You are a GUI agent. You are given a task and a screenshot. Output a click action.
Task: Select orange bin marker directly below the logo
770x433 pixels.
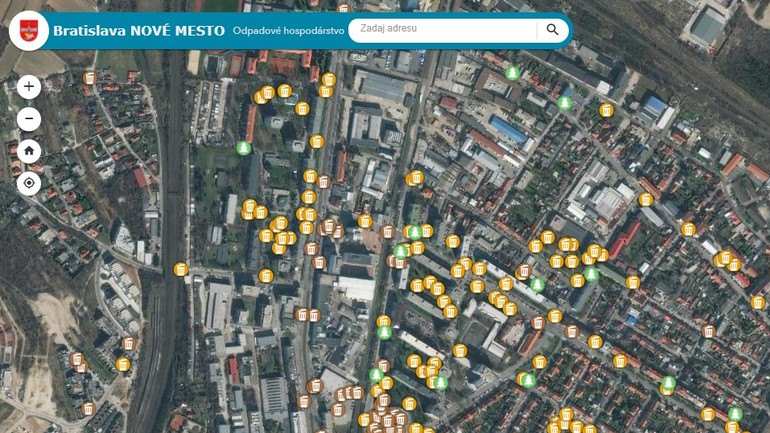tap(90, 77)
